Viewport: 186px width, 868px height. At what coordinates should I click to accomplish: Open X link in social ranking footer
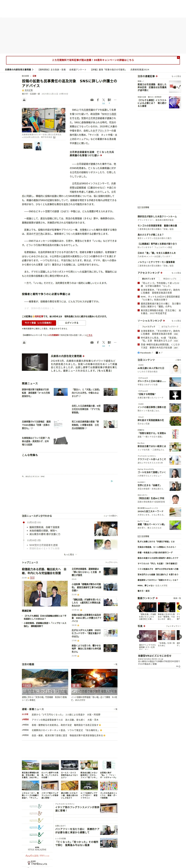[159, 353]
